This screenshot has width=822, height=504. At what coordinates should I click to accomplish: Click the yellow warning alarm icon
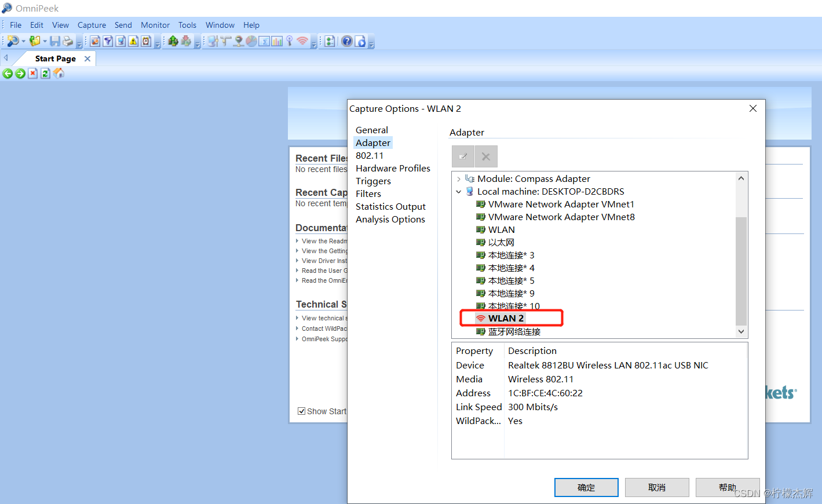(x=133, y=41)
